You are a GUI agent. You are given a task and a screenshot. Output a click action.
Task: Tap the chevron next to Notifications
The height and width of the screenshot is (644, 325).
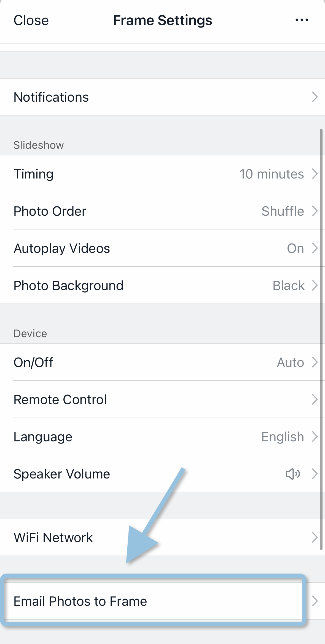[x=315, y=97]
